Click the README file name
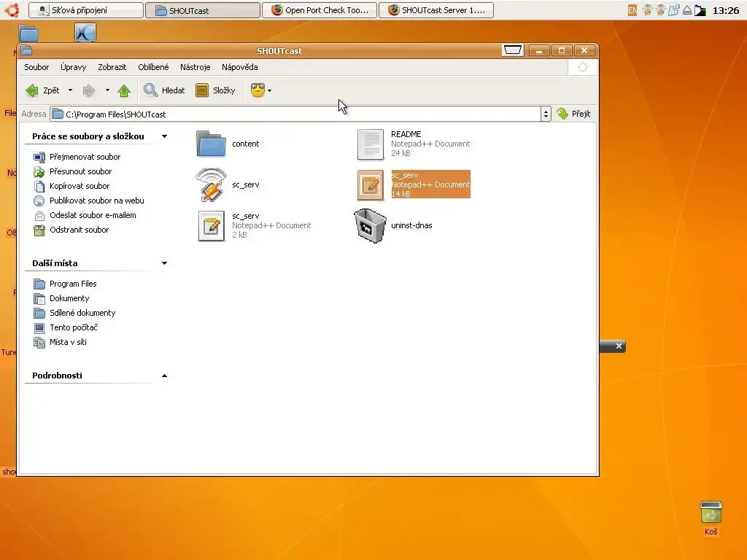The height and width of the screenshot is (560, 747). coord(406,134)
